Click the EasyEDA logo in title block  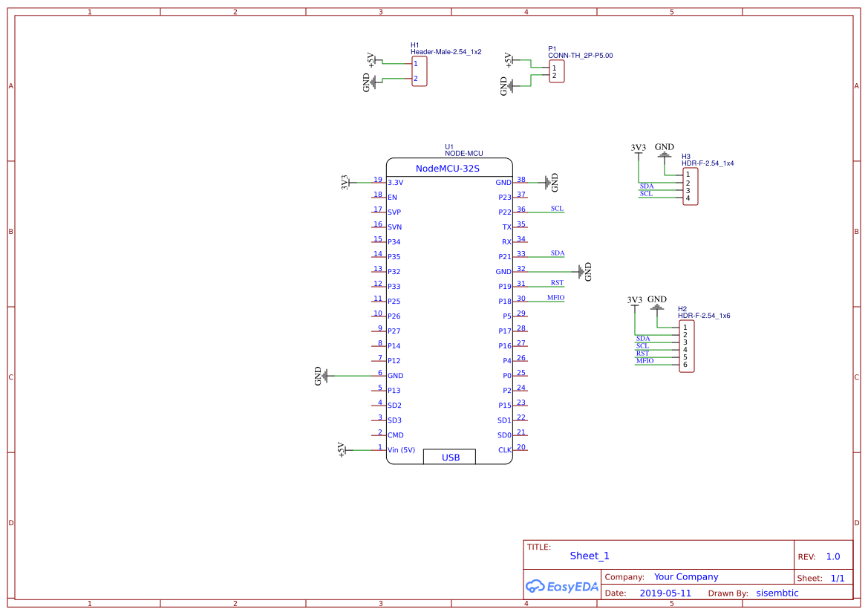(x=562, y=586)
